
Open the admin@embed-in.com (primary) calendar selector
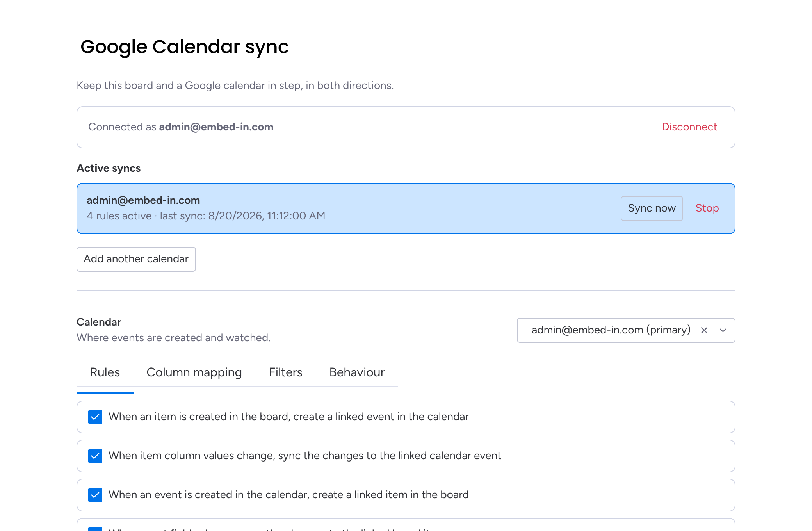tap(626, 330)
